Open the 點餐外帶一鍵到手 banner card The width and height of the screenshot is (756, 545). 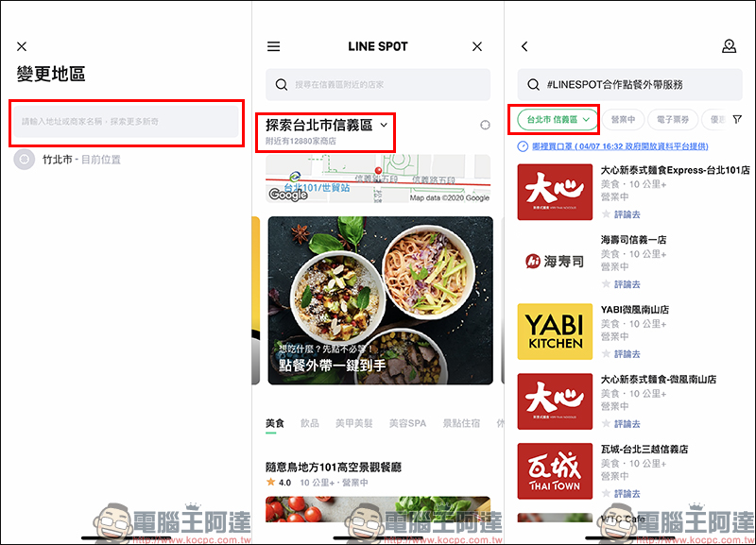point(381,300)
